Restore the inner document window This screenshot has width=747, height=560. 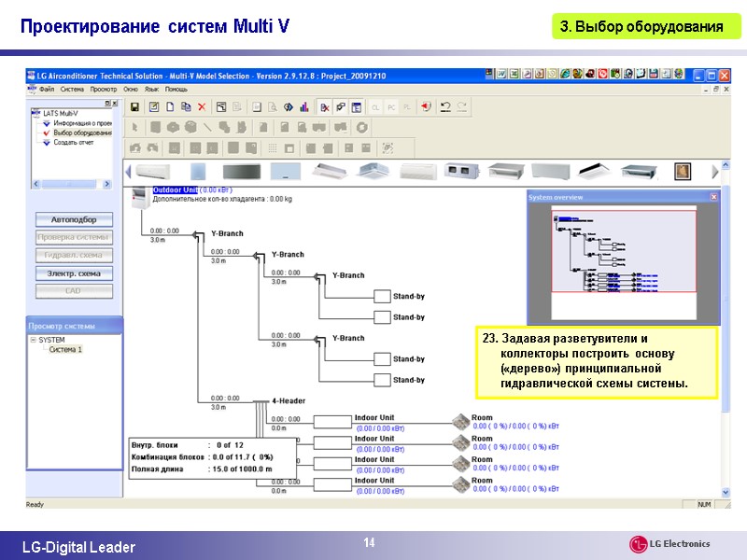point(716,89)
